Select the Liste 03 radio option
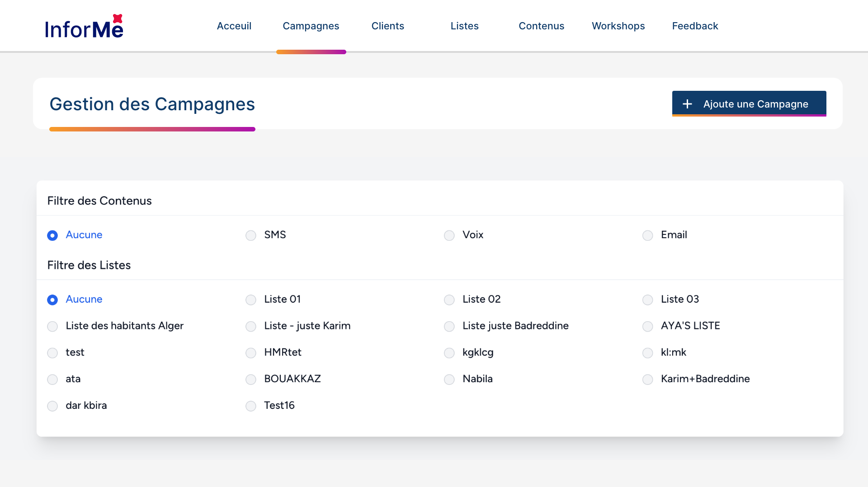 648,300
